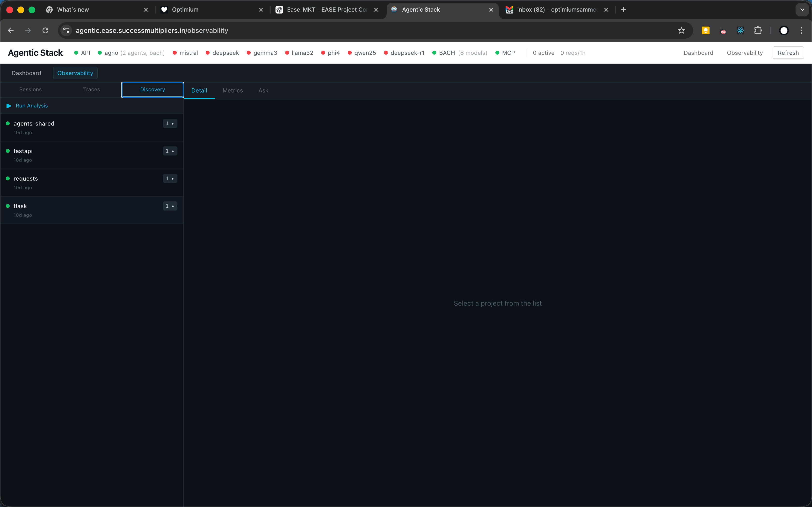
Task: Click the green API status dot
Action: [77, 53]
